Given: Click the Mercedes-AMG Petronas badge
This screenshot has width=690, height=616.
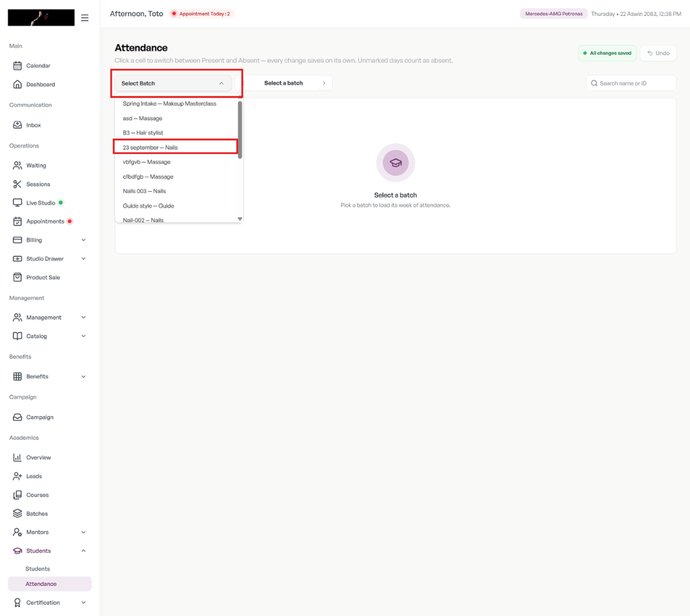Looking at the screenshot, I should click(x=553, y=13).
